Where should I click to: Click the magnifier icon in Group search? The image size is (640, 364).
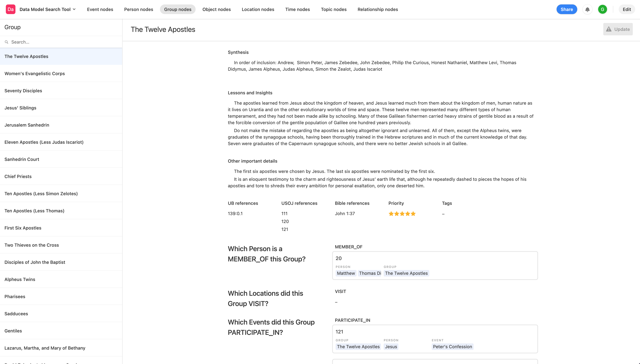(7, 42)
